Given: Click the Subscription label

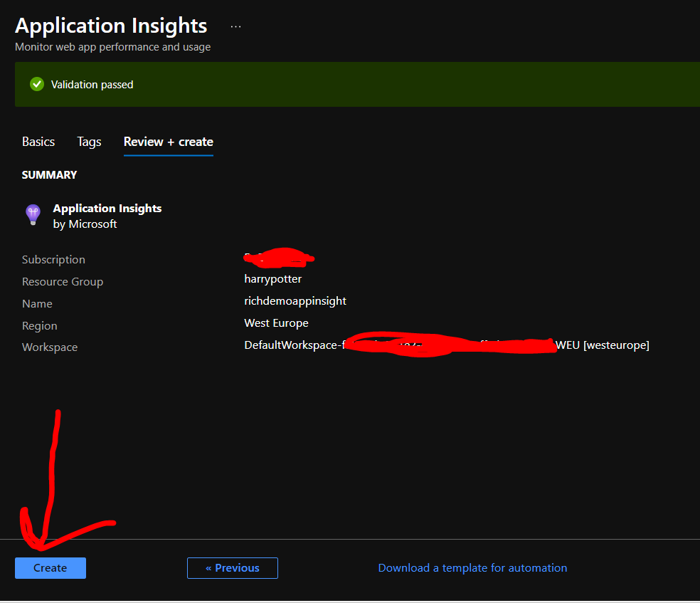Looking at the screenshot, I should [53, 260].
